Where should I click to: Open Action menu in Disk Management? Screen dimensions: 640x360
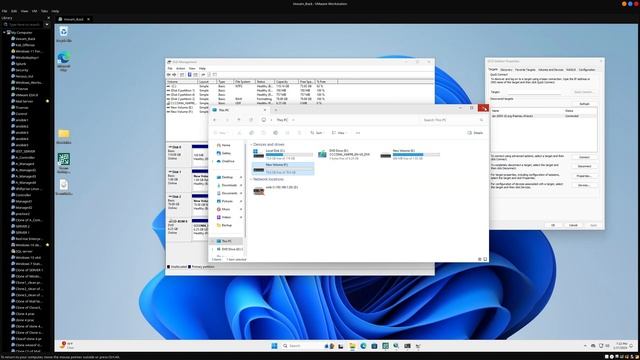point(180,68)
